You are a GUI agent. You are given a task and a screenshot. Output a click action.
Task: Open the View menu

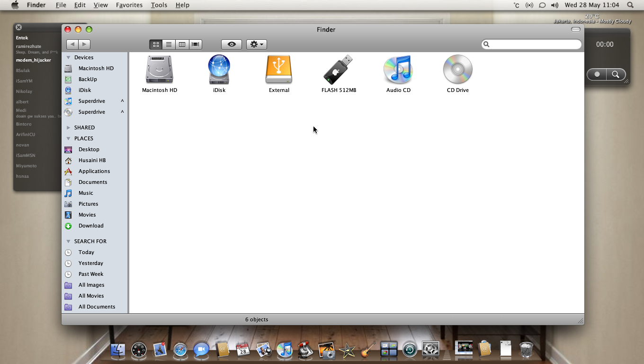click(100, 5)
